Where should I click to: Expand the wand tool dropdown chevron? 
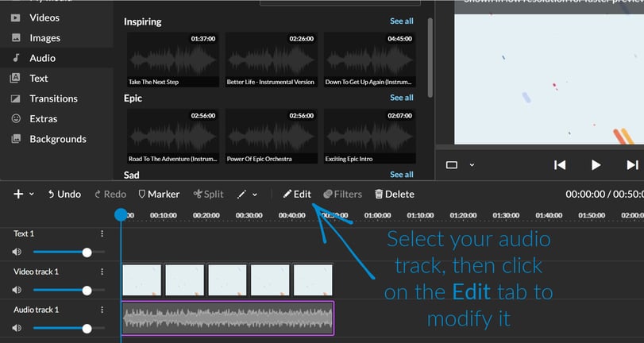click(x=255, y=195)
